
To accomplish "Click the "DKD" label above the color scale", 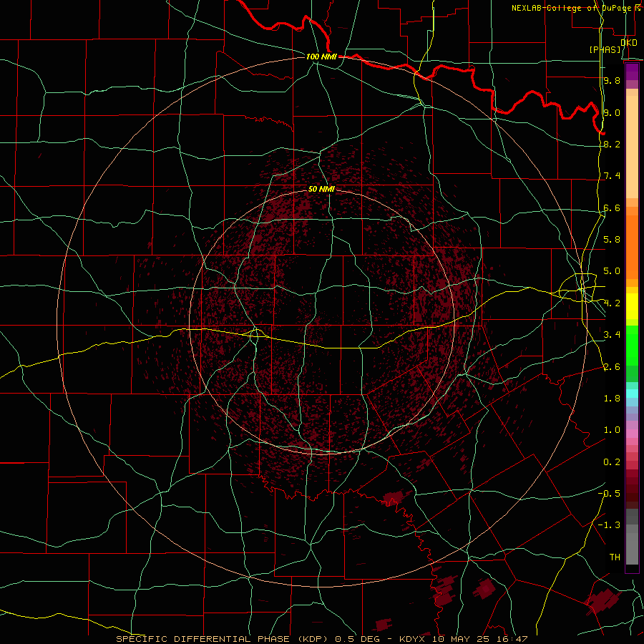I will coord(628,43).
